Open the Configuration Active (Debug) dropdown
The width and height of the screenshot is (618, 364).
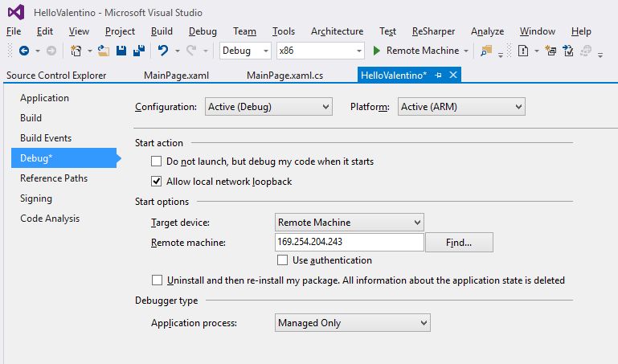(x=268, y=107)
